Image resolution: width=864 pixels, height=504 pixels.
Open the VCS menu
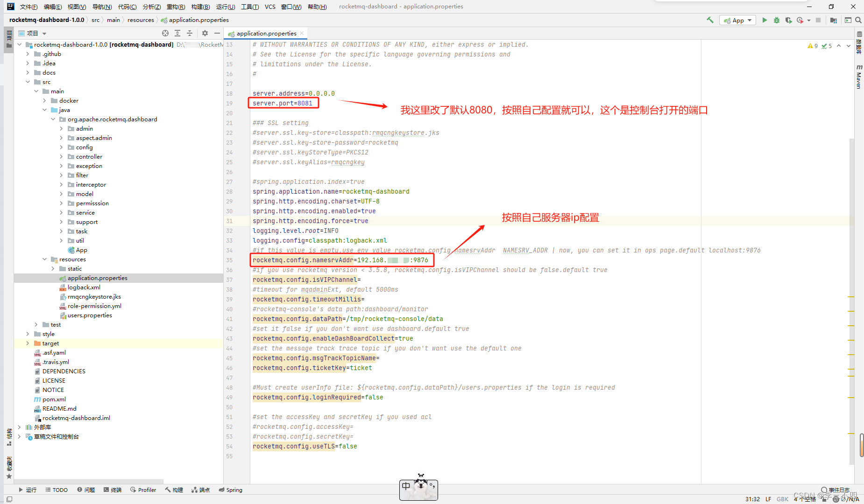click(x=270, y=7)
